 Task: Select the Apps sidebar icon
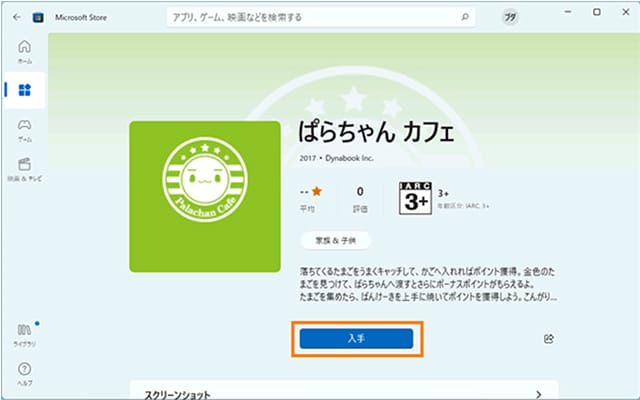point(24,90)
